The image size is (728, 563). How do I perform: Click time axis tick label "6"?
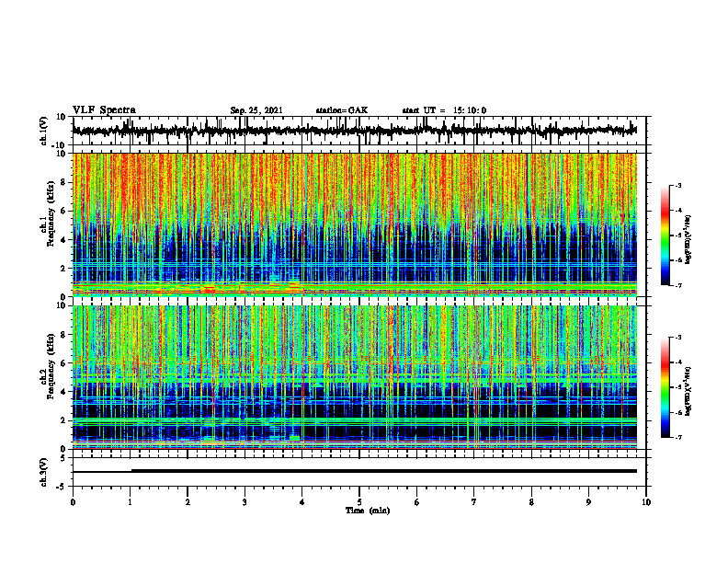[417, 502]
